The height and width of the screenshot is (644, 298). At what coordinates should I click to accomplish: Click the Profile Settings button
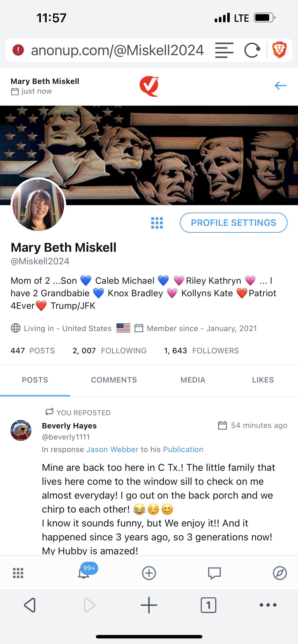[x=233, y=223]
